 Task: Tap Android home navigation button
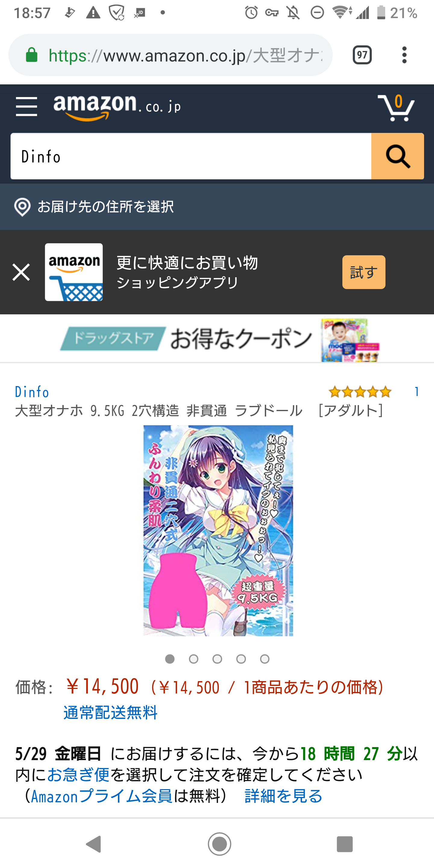219,844
